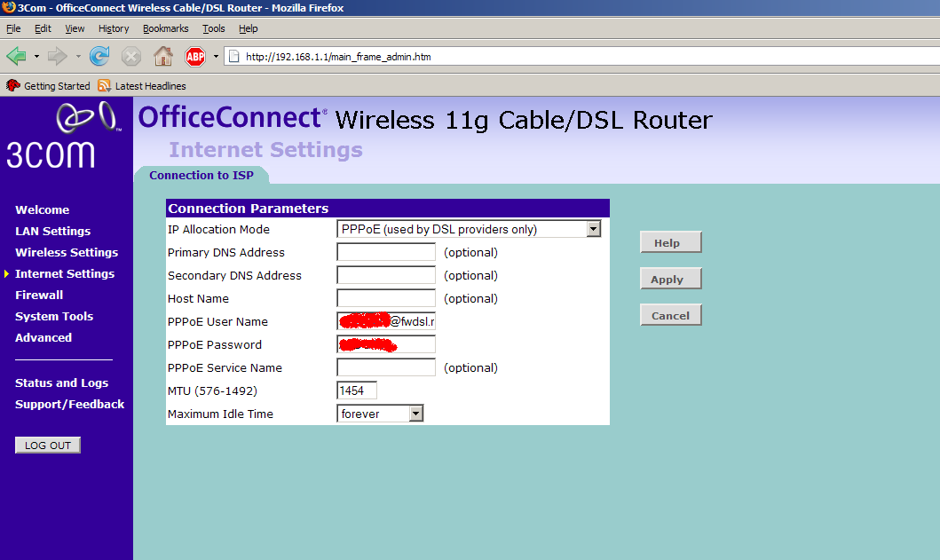Click the green Back arrow icon
Viewport: 940px width, 560px height.
(16, 57)
